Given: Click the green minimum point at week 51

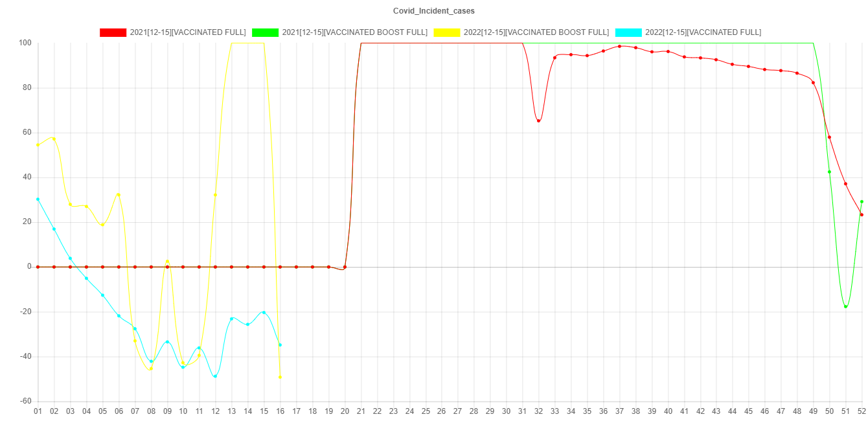Looking at the screenshot, I should point(845,306).
